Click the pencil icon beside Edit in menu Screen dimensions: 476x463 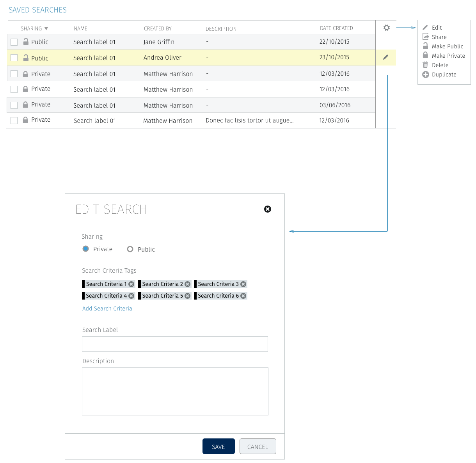(x=425, y=28)
